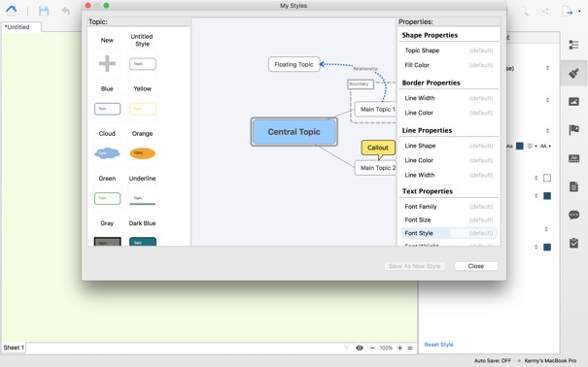Click the zoom in plus icon
The image size is (588, 367).
point(399,348)
